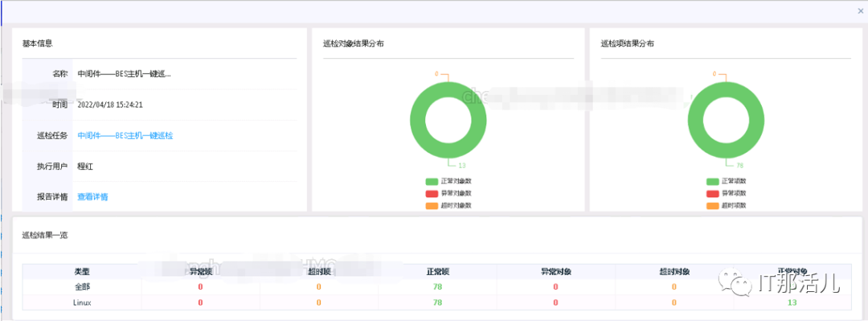Close the inspection report dialog
The width and height of the screenshot is (868, 321).
coord(860,11)
